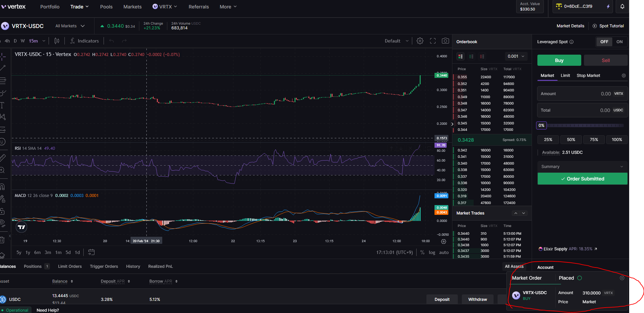The height and width of the screenshot is (313, 644).
Task: Open Referrals page
Action: (199, 7)
